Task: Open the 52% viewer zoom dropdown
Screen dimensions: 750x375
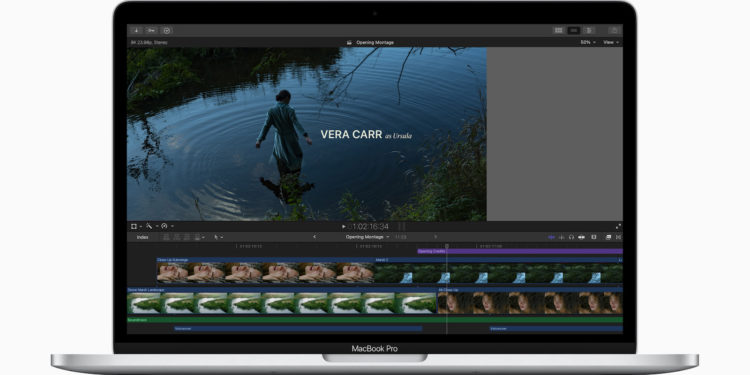Action: point(588,42)
